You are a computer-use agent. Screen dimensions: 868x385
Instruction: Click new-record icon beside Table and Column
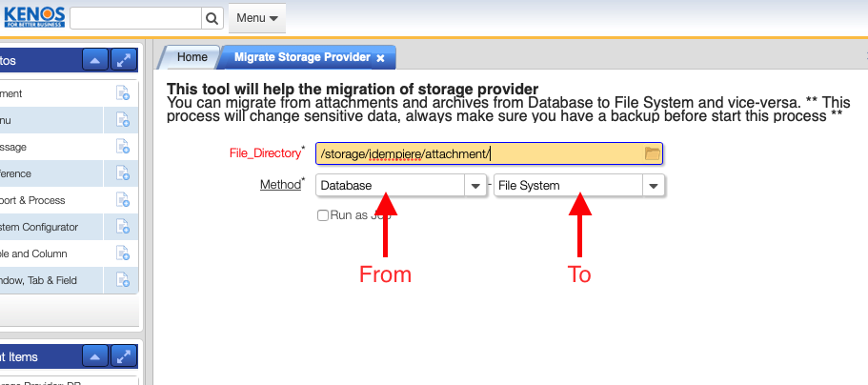(122, 253)
